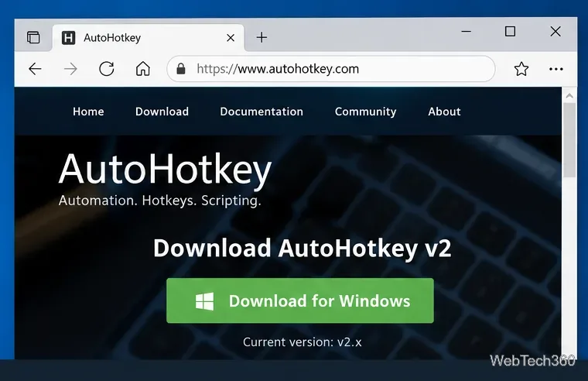Open a new tab with plus button
Screen dimensions: 588x381
pos(262,37)
